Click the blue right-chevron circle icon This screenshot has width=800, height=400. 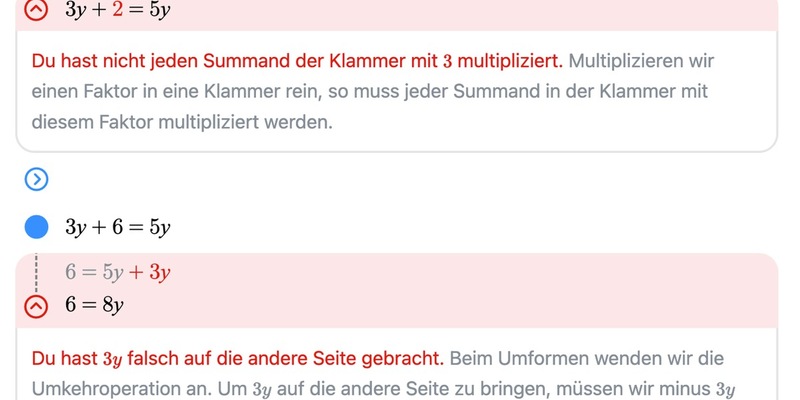pos(36,179)
